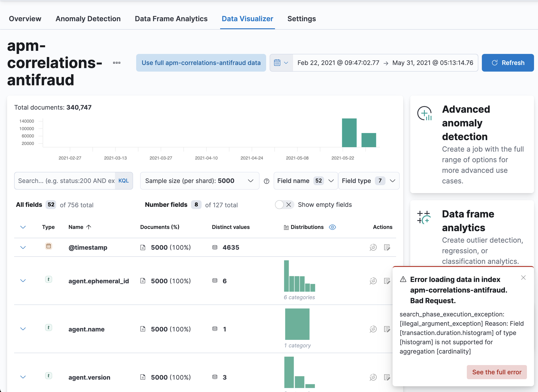Click the Lens explore icon for @timestamp row
The width and height of the screenshot is (538, 392).
tap(373, 247)
